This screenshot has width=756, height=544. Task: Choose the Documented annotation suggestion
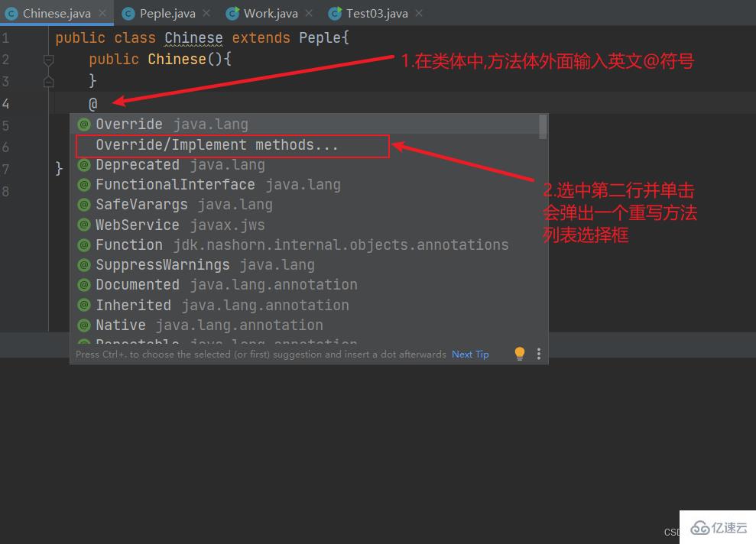click(x=305, y=285)
